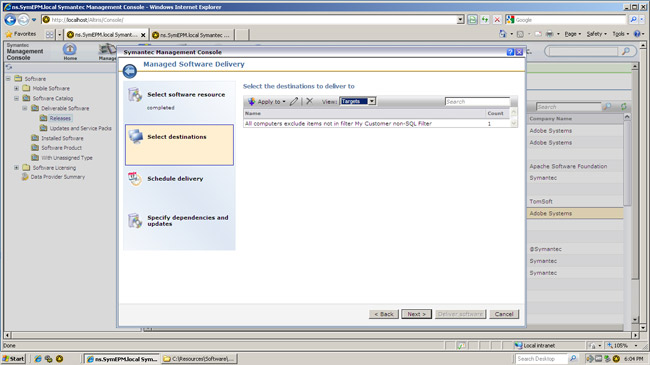Click the Apply to toolbar button
Screen dimensions: 650x365
(x=267, y=101)
